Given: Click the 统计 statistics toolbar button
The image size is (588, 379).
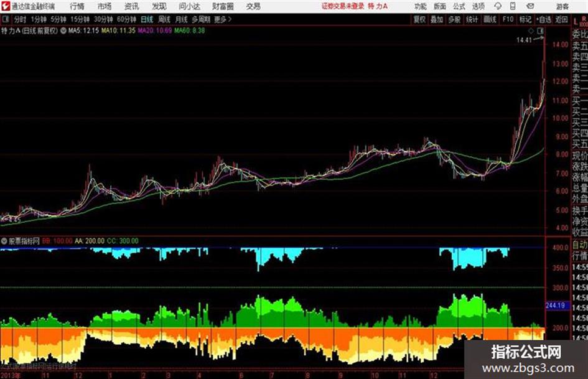Looking at the screenshot, I should coord(472,19).
